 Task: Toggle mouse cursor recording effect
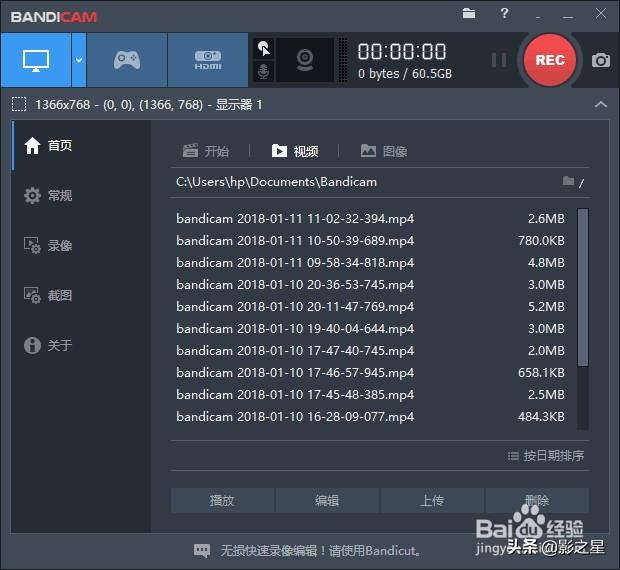[264, 48]
